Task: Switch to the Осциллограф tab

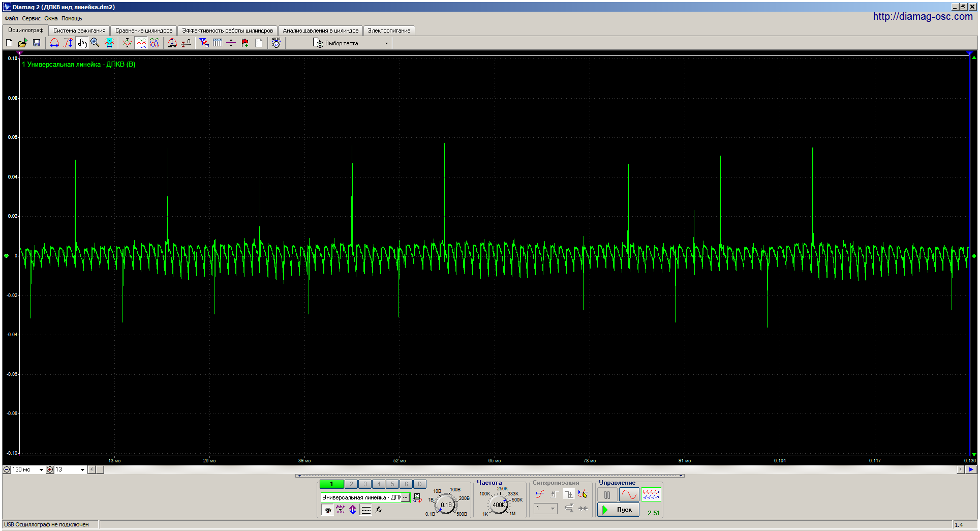Action: click(25, 30)
